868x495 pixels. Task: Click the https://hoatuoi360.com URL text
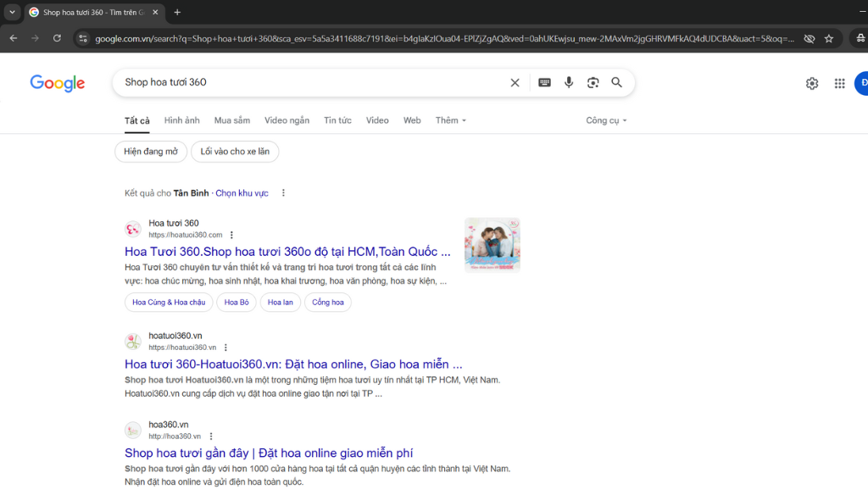pos(186,235)
